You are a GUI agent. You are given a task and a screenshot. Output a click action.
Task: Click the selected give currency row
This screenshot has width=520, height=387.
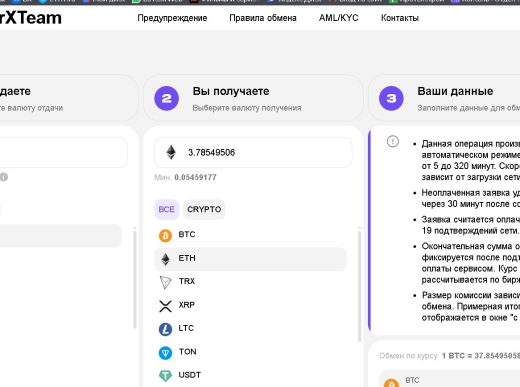(61, 236)
